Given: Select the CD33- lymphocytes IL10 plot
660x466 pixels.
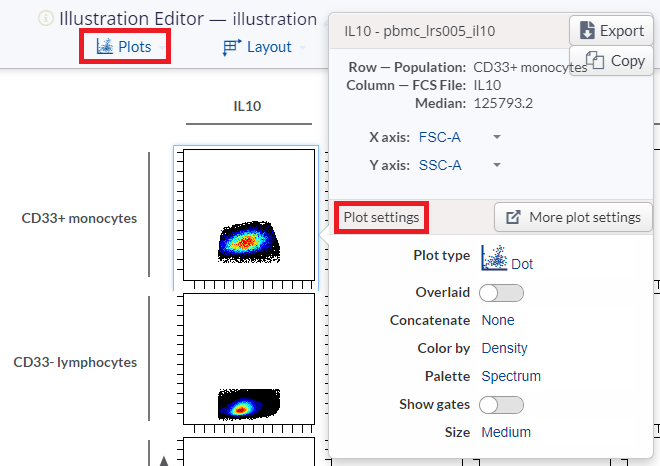Looking at the screenshot, I should pos(248,362).
